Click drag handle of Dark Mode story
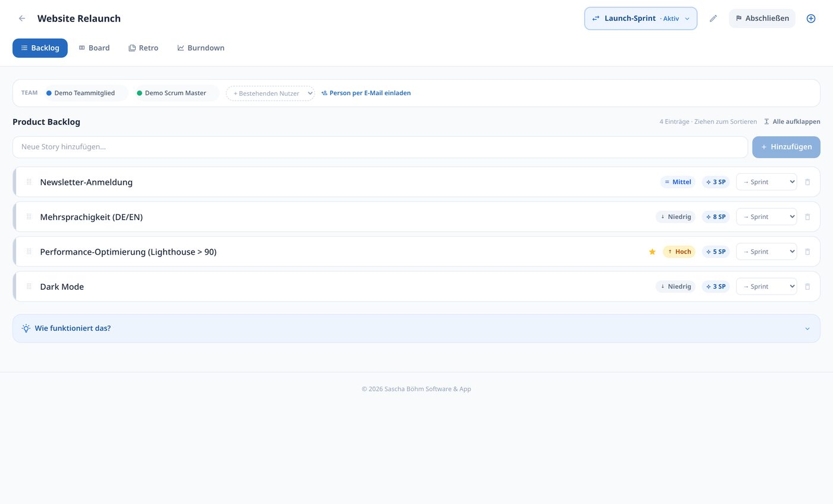Screen dimensions: 833x504 pyautogui.click(x=29, y=287)
